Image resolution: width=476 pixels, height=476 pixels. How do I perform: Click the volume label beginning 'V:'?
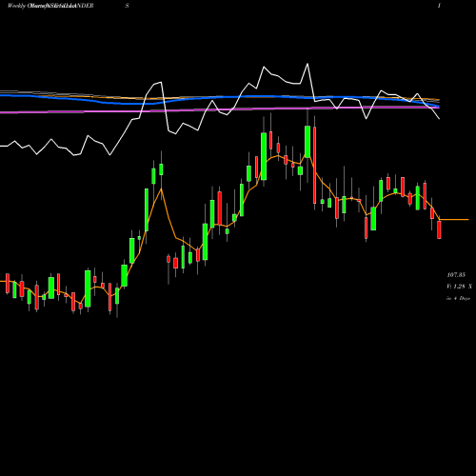click(x=459, y=287)
